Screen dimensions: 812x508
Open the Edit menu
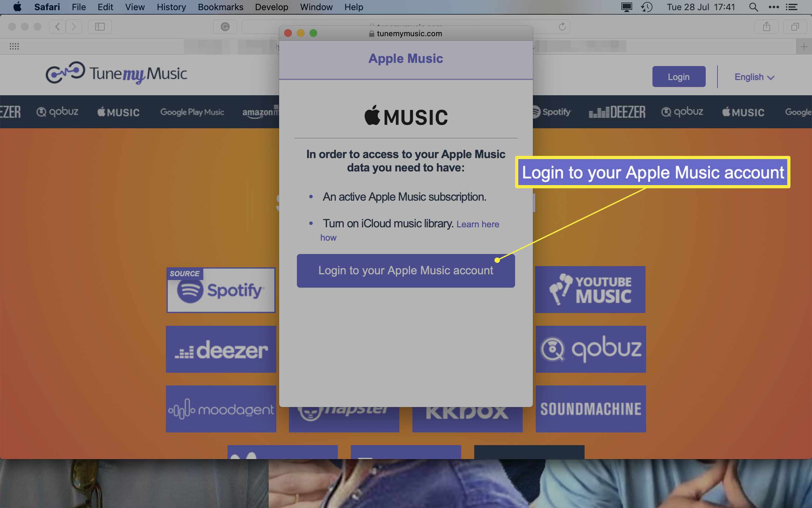105,7
